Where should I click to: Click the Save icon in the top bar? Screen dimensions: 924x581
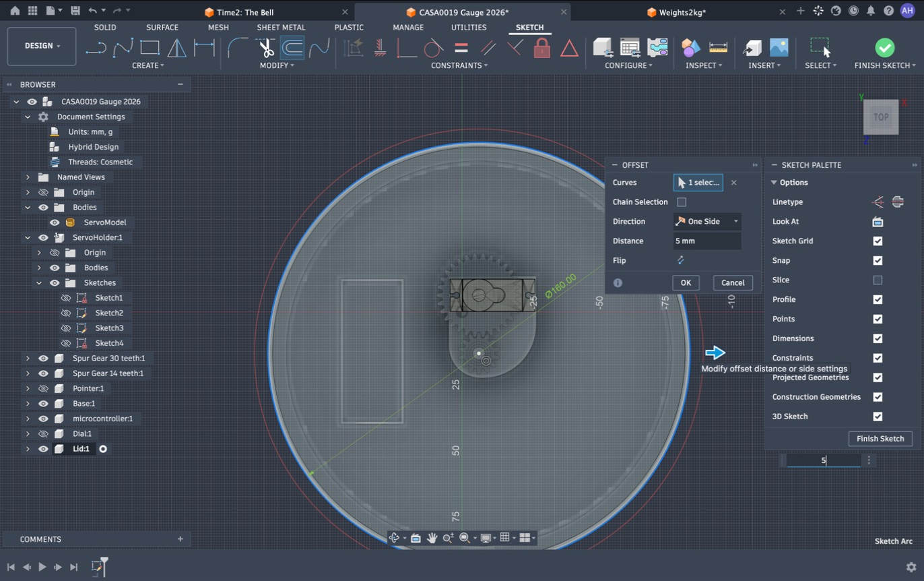tap(75, 11)
